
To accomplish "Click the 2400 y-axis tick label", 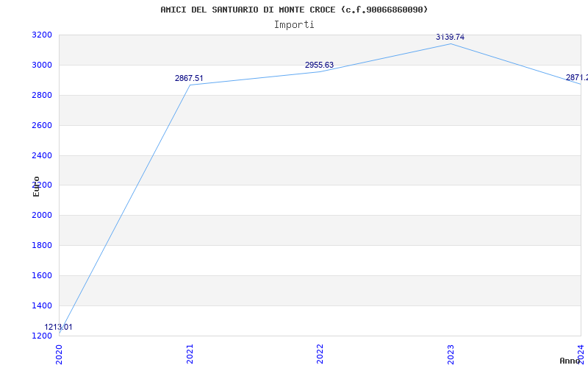I will [41, 155].
